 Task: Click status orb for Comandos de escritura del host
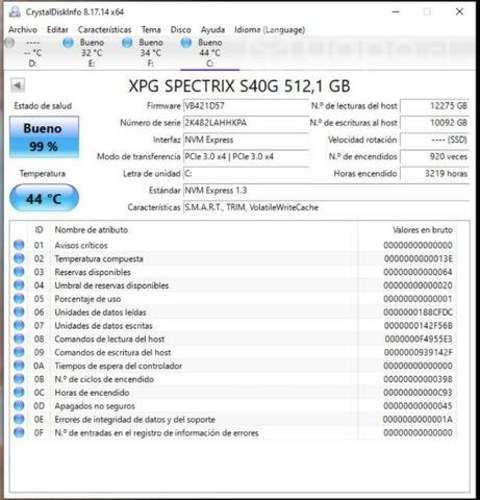tap(19, 352)
